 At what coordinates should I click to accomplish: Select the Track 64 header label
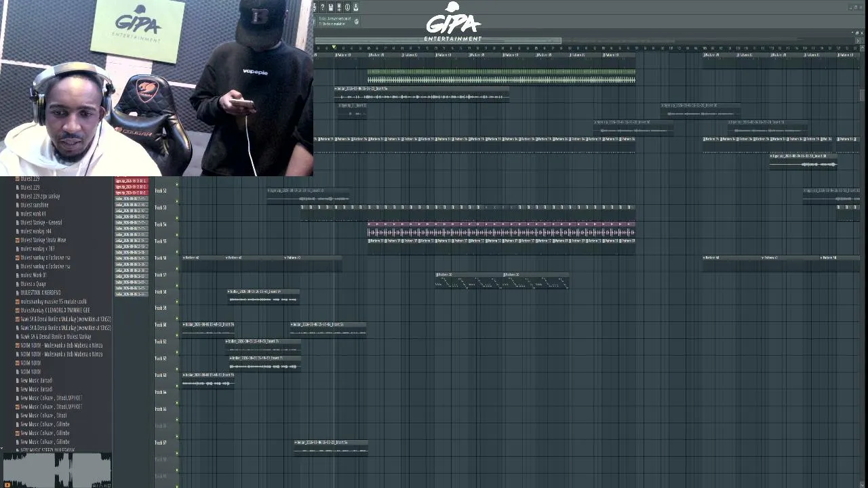click(161, 392)
